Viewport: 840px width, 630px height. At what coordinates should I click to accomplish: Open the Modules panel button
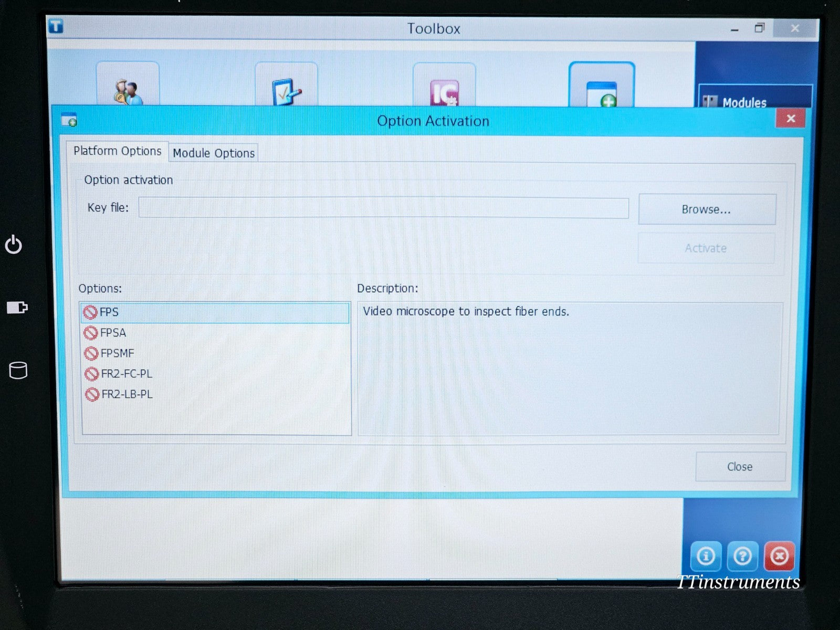click(x=754, y=101)
